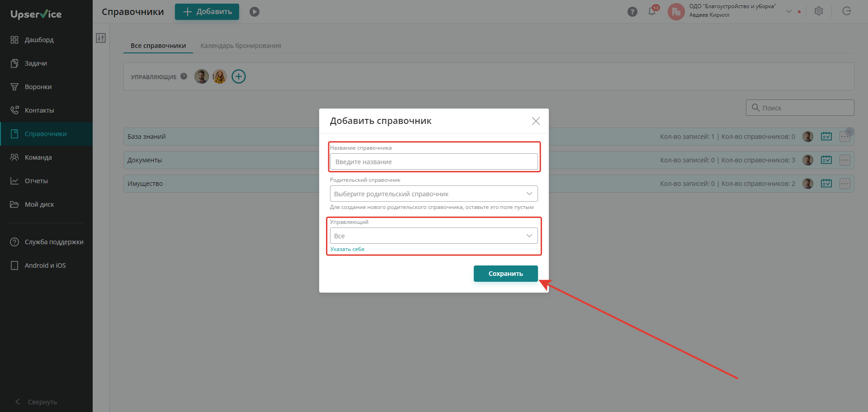Open notifications bell icon
The image size is (868, 412).
[652, 11]
